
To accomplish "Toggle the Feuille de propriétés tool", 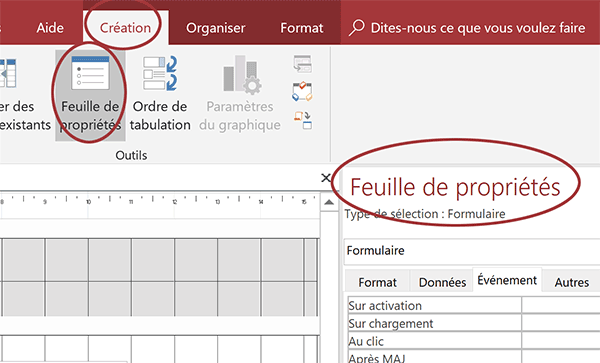I will [x=90, y=95].
